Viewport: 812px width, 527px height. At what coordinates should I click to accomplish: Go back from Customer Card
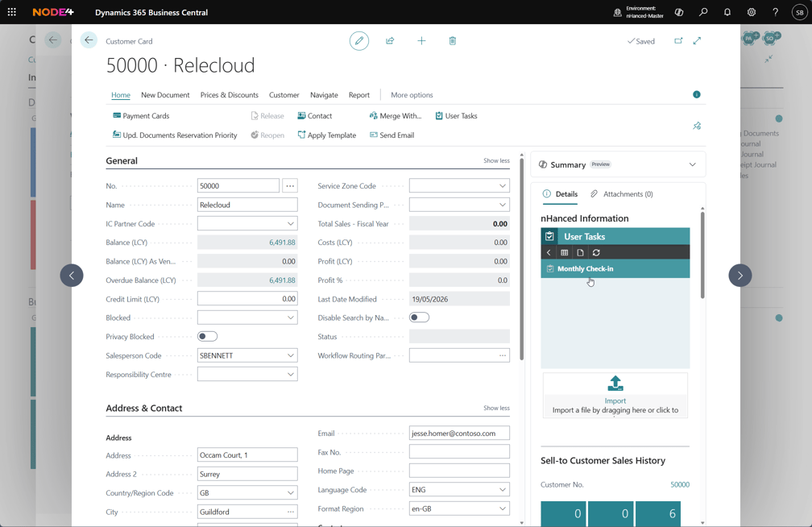[x=89, y=40]
